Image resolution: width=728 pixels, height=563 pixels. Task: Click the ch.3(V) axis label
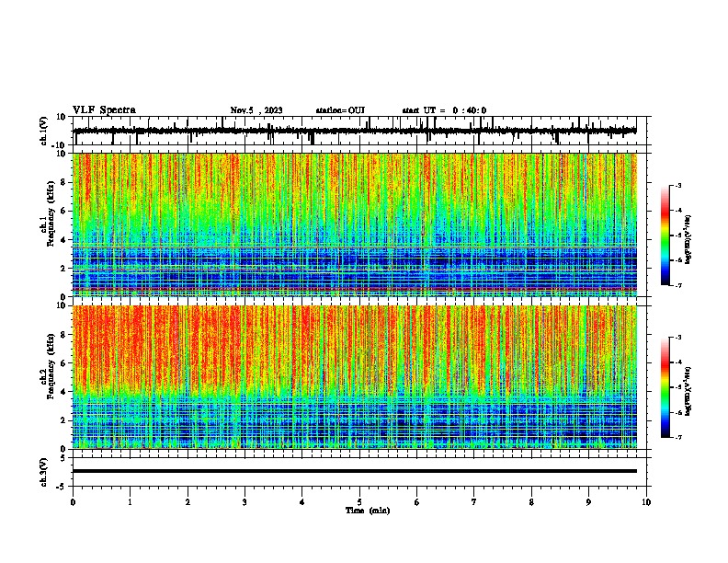click(x=43, y=473)
